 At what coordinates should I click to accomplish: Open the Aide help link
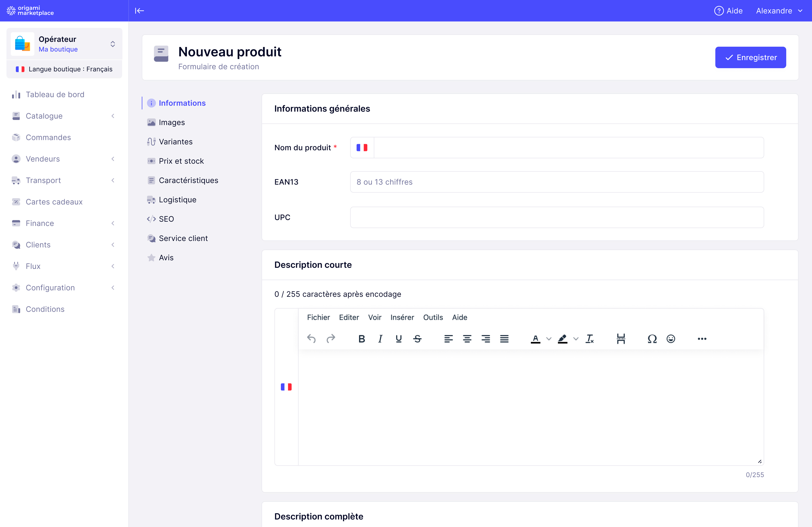(x=728, y=10)
